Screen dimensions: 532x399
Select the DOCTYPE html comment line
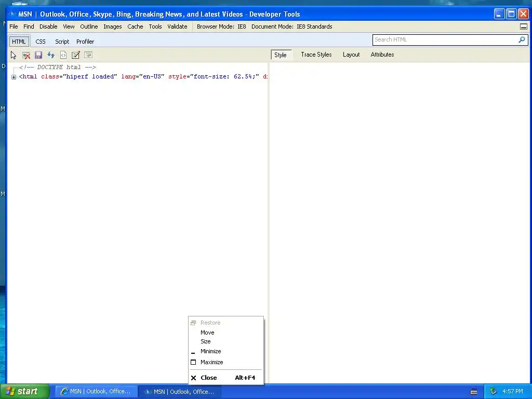coord(58,67)
